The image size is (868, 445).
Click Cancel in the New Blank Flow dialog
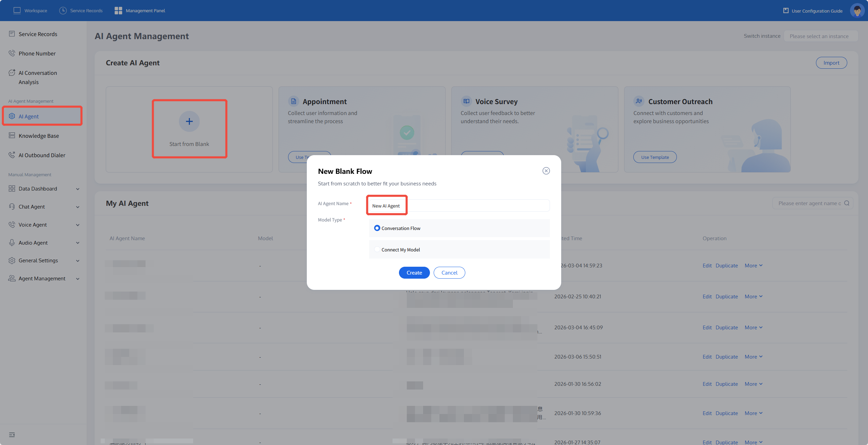coord(449,273)
